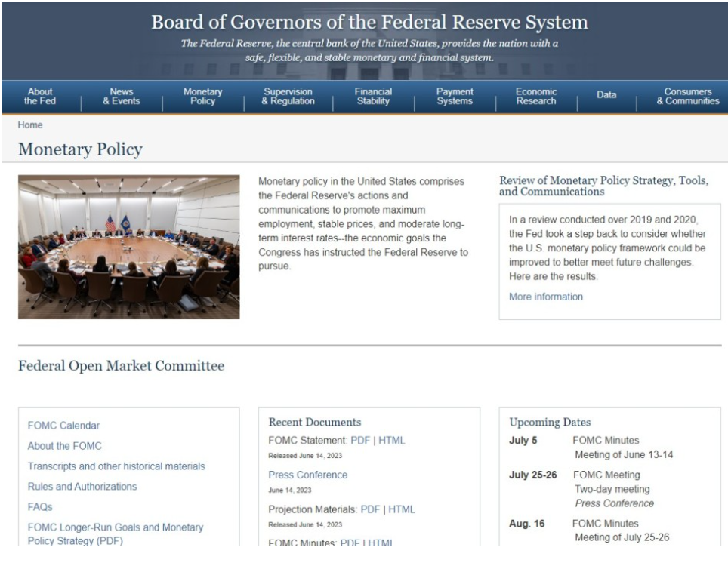The height and width of the screenshot is (569, 728).
Task: Select Monetary Policy in navigation bar
Action: (203, 96)
